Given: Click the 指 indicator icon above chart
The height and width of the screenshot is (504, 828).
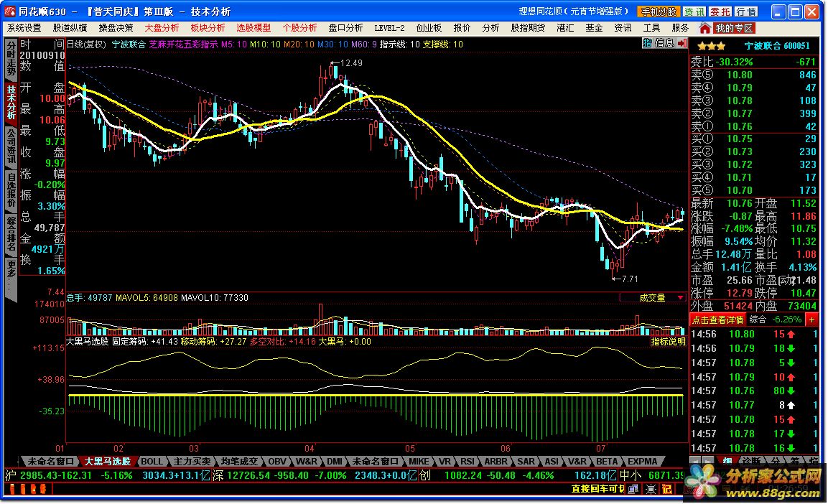Looking at the screenshot, I should pos(648,43).
